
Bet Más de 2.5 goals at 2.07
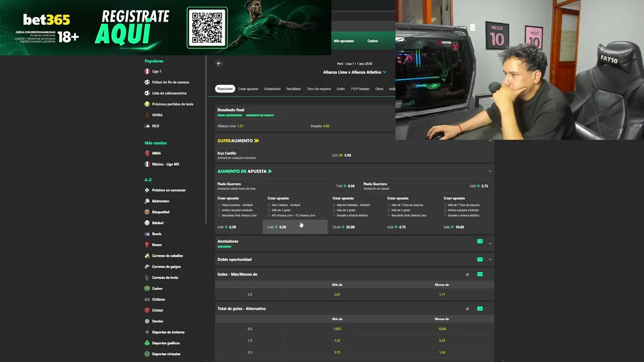click(337, 295)
